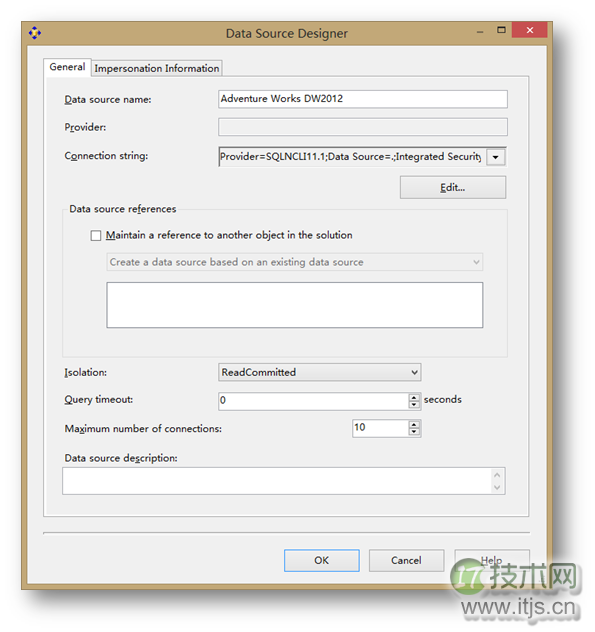Open Help for the dialog
This screenshot has width=595, height=632.
click(492, 560)
